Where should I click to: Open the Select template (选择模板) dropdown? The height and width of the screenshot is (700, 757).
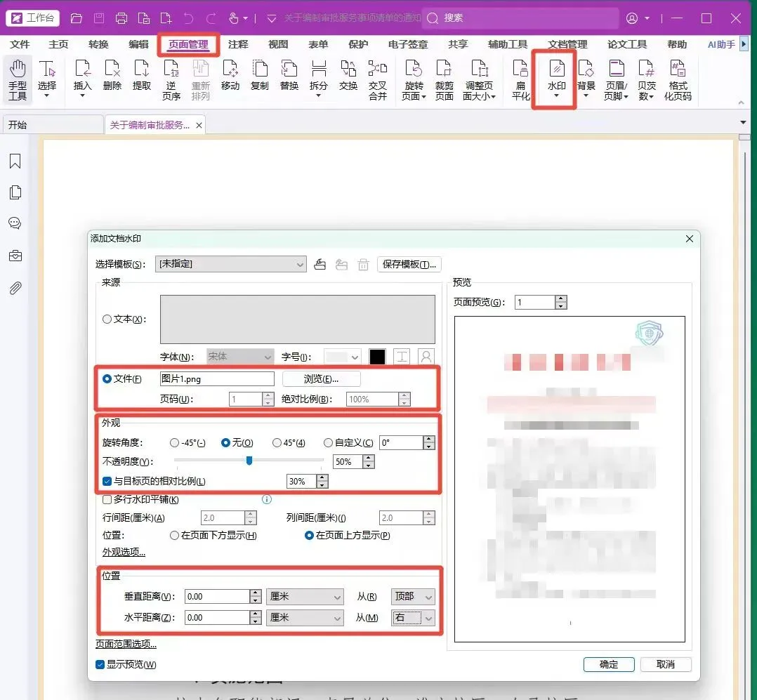click(x=231, y=264)
